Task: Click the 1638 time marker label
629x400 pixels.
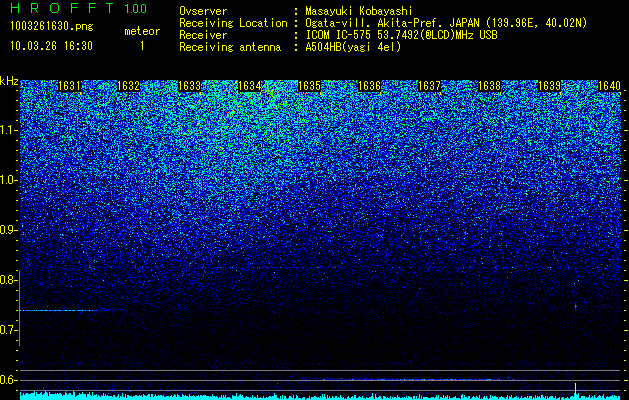Action: pyautogui.click(x=489, y=86)
